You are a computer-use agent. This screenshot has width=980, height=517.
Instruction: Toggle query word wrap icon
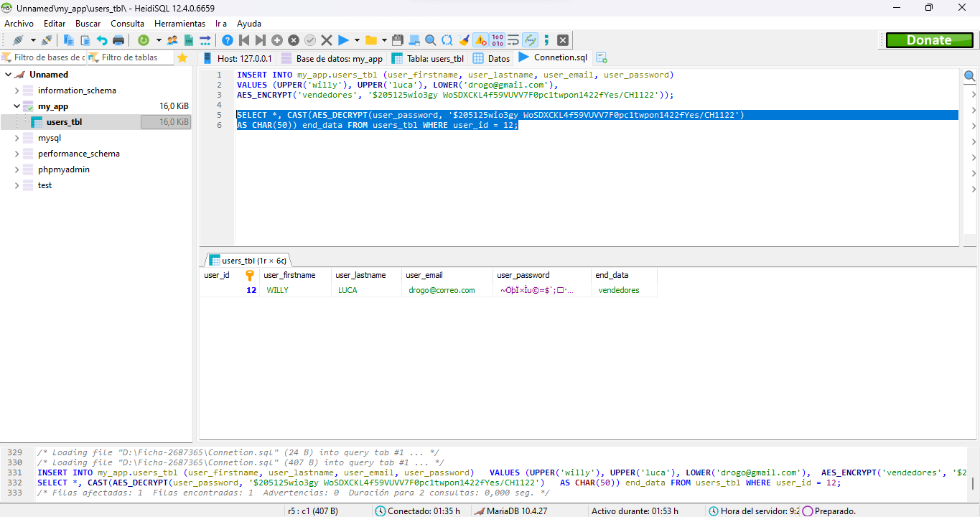pyautogui.click(x=512, y=39)
